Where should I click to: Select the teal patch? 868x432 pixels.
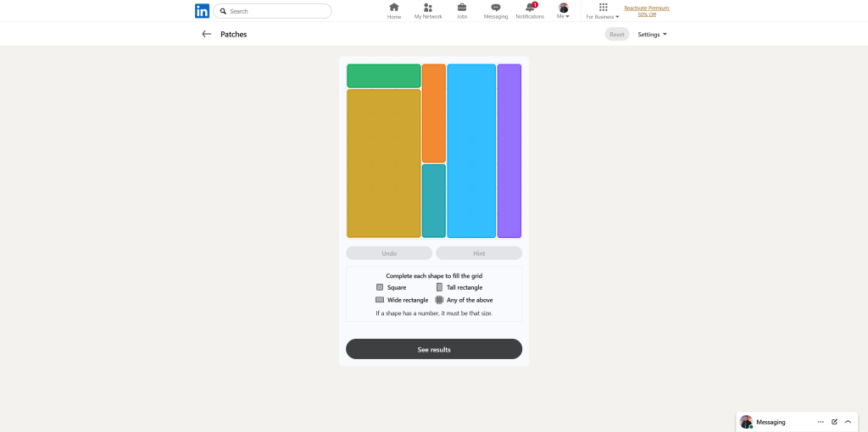434,201
